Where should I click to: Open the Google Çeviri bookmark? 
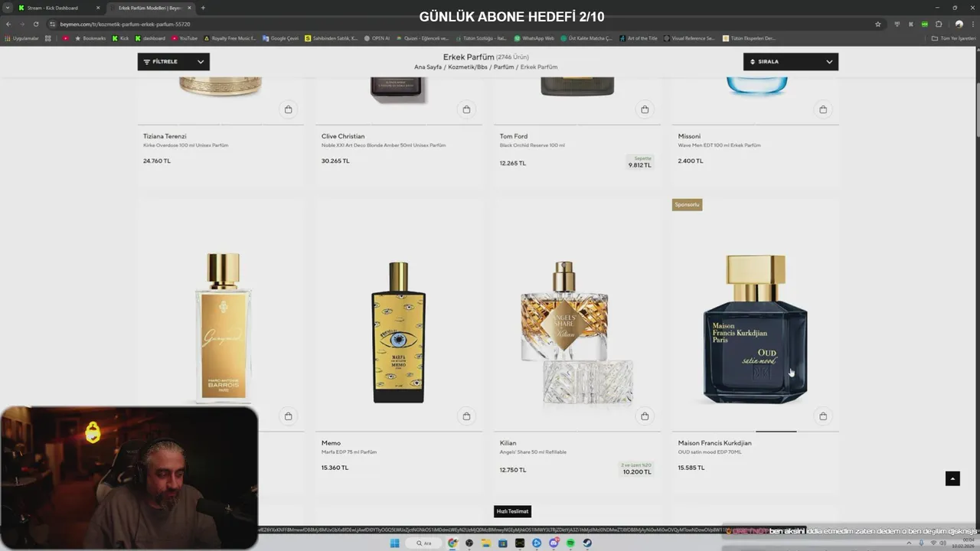point(280,38)
